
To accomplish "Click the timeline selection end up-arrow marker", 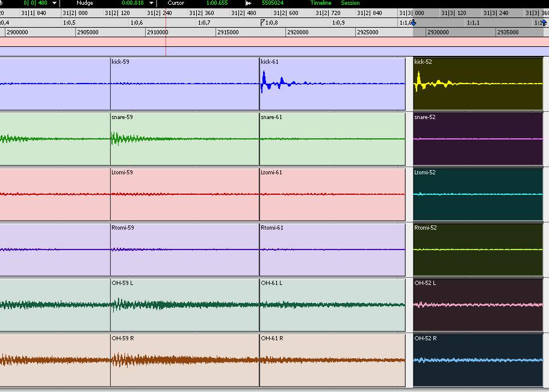I will click(x=544, y=23).
